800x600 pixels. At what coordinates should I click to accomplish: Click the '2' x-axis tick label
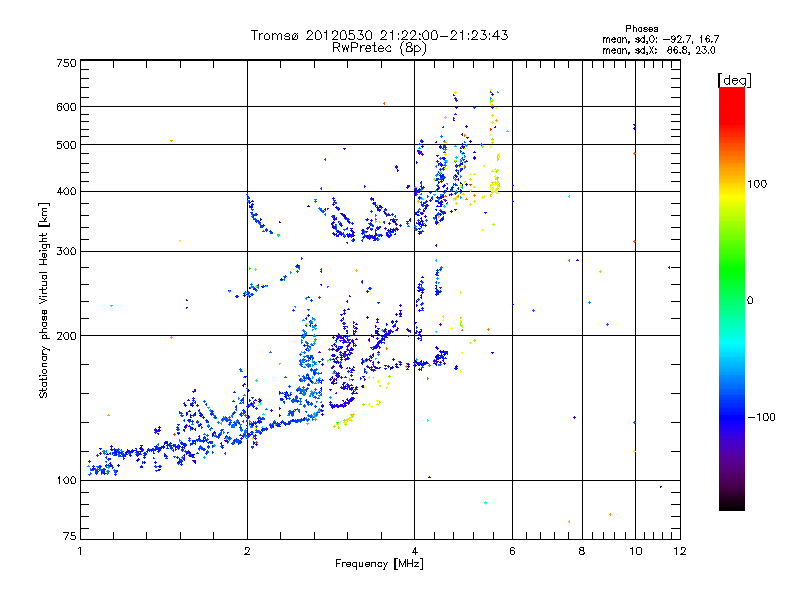(x=247, y=551)
